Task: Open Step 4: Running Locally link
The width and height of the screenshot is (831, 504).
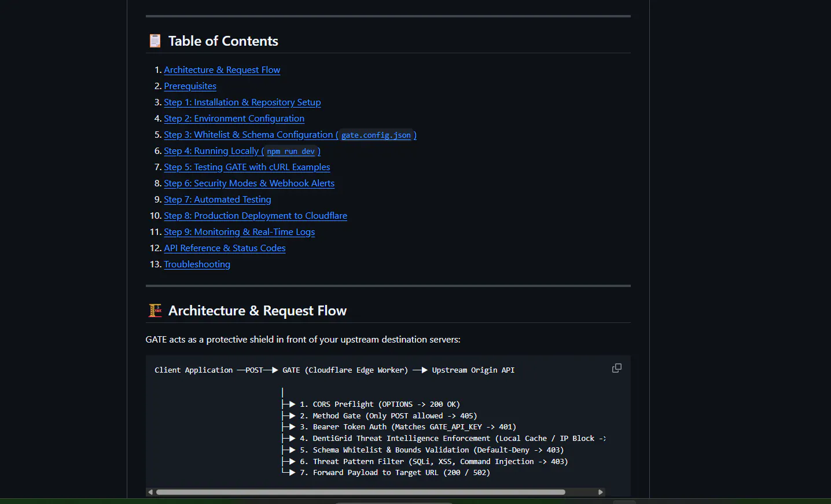Action: [242, 150]
